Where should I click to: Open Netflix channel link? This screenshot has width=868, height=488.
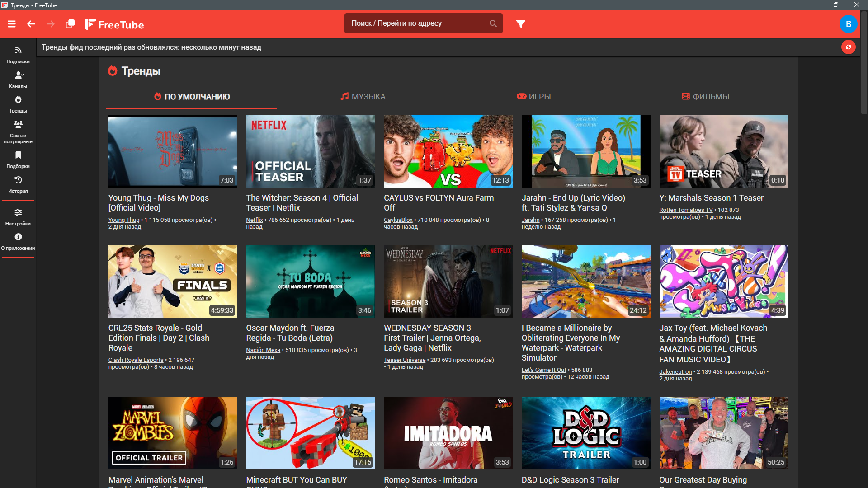(x=255, y=220)
